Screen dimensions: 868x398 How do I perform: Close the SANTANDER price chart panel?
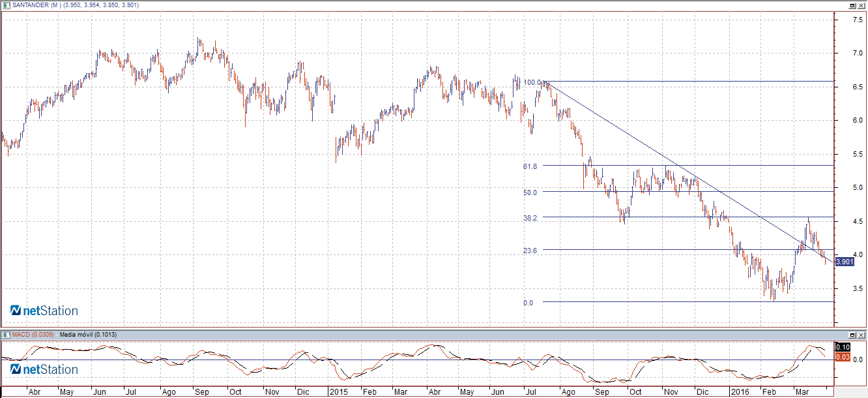tap(861, 5)
